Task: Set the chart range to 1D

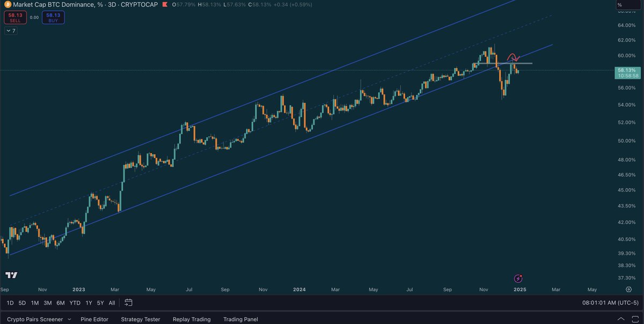Action: tap(10, 303)
